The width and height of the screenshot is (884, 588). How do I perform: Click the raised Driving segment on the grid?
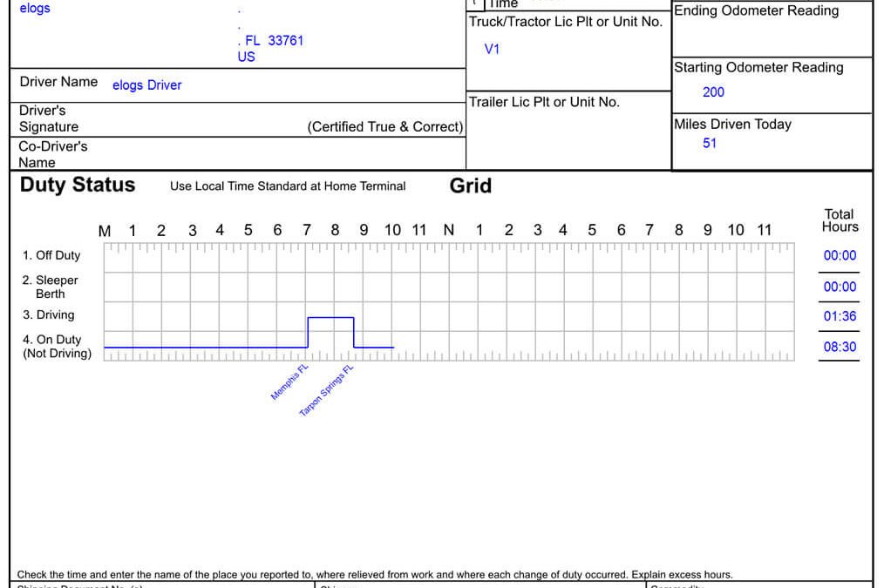pos(330,318)
